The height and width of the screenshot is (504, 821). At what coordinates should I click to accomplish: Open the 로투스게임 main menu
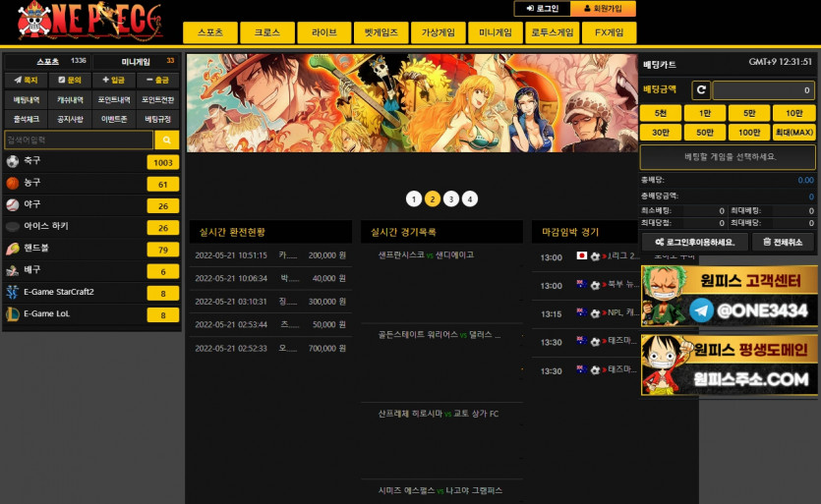[x=553, y=32]
